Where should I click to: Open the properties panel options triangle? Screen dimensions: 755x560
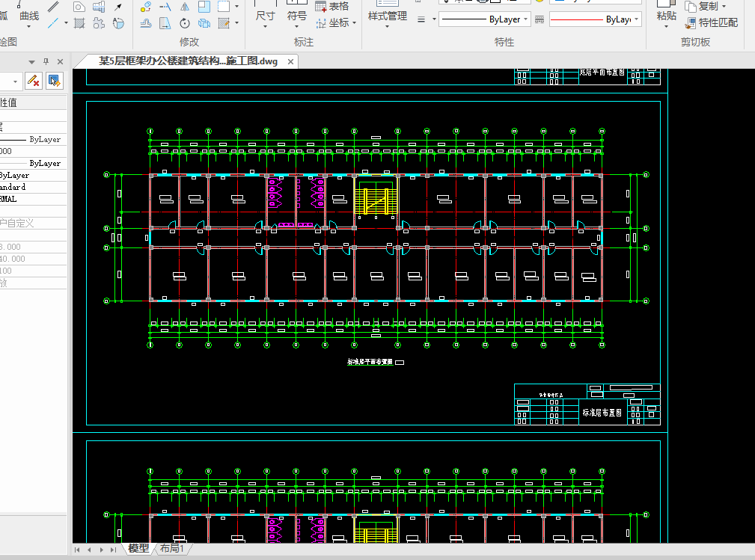click(x=31, y=61)
